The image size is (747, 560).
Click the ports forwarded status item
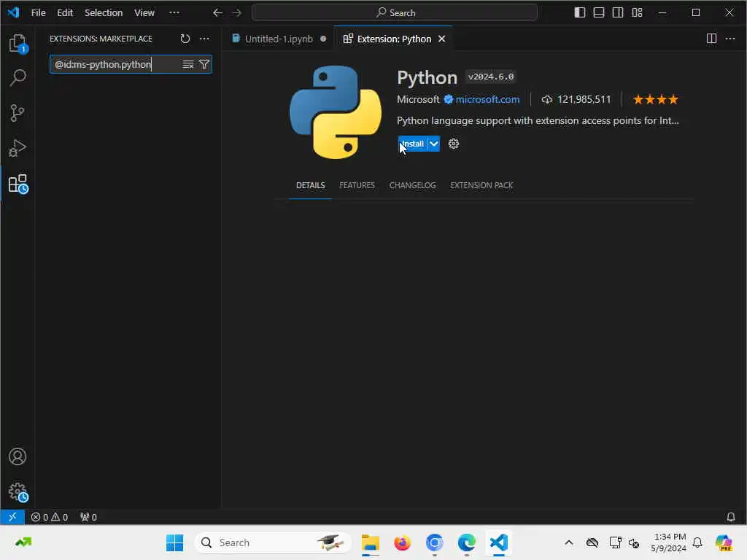pyautogui.click(x=88, y=517)
